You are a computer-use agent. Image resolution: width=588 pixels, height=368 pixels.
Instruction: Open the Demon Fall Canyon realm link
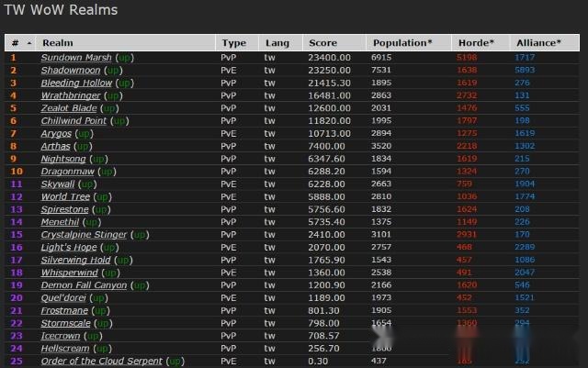click(x=84, y=285)
